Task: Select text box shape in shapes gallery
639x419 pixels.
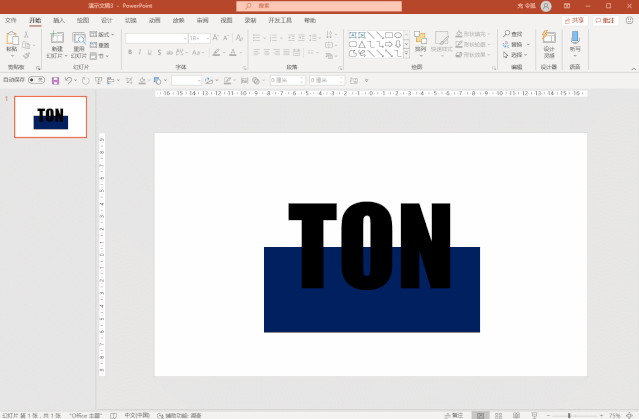Action: point(353,35)
